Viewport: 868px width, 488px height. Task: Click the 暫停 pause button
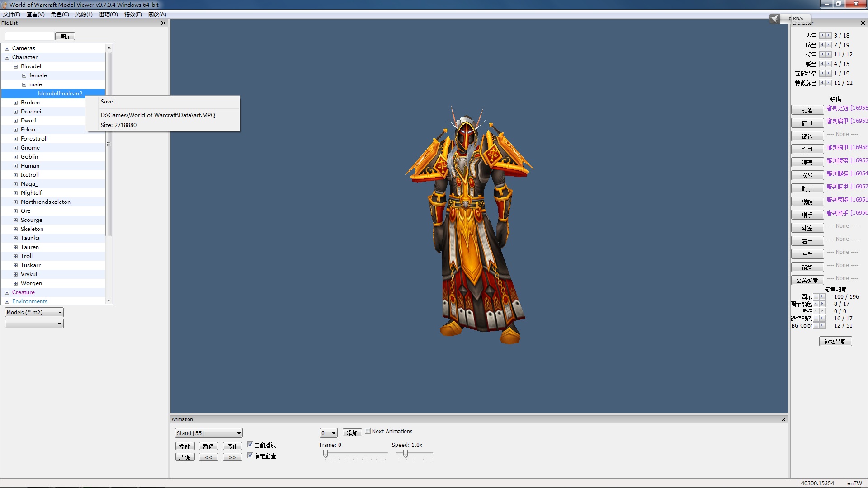point(208,446)
